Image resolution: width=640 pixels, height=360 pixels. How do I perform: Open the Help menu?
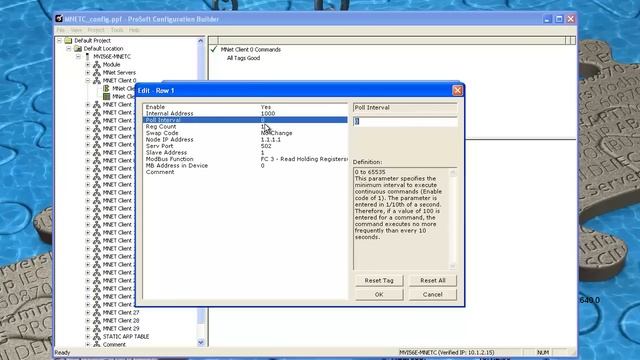[134, 30]
